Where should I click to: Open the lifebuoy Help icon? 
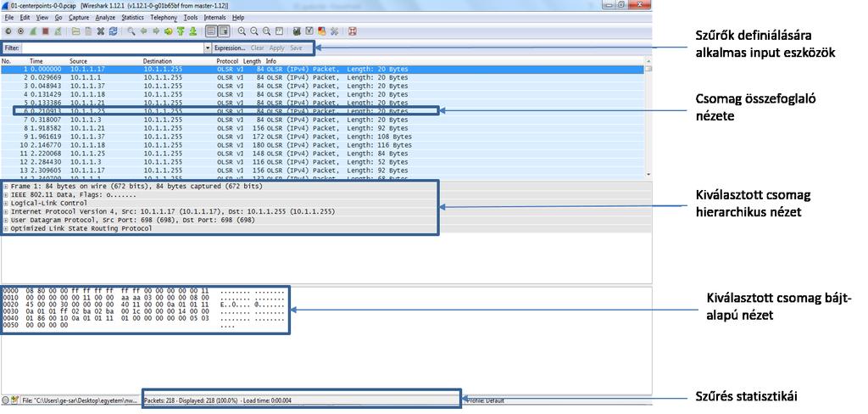pyautogui.click(x=352, y=31)
